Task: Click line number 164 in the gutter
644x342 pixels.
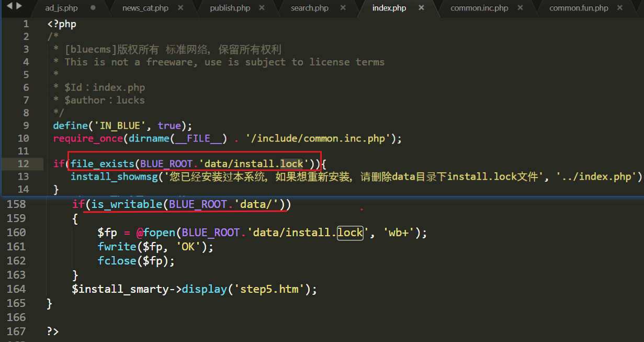Action: pos(16,289)
